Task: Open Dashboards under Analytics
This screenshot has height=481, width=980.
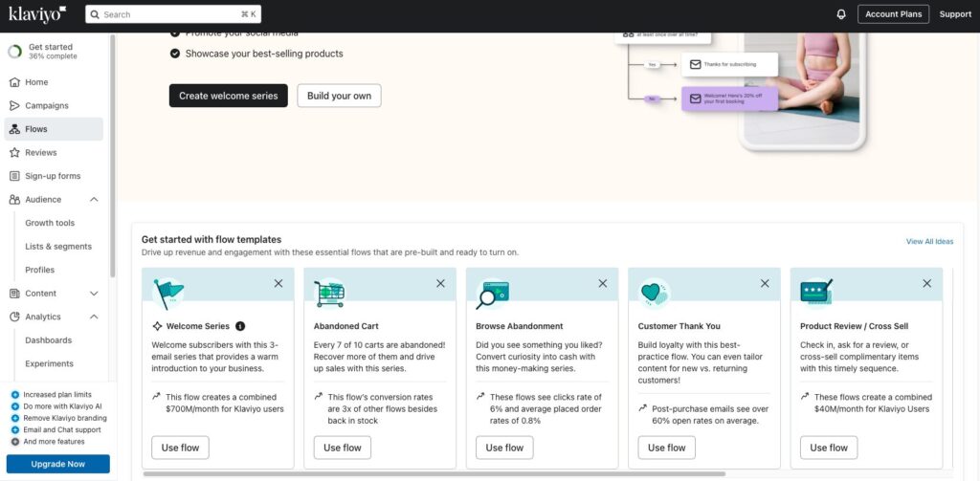Action: (48, 340)
